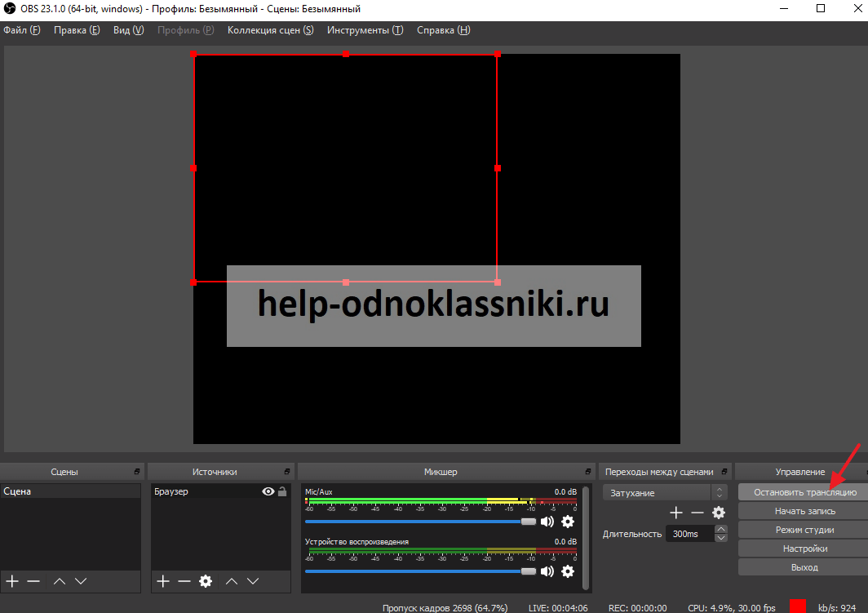Screen dimensions: 868x613
Task: Click Начать запись button
Action: 804,511
